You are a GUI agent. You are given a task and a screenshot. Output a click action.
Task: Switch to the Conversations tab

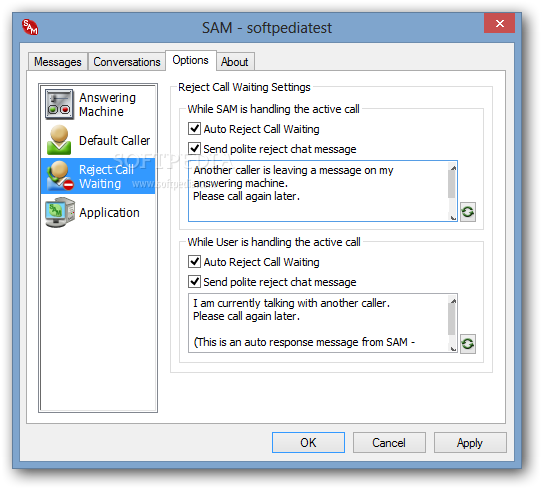point(127,62)
